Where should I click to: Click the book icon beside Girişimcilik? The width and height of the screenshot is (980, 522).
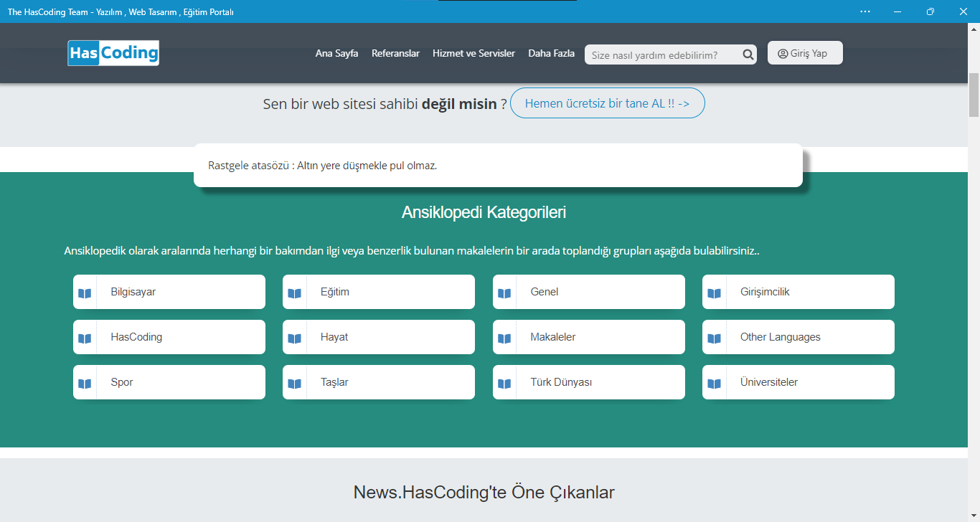coord(714,293)
